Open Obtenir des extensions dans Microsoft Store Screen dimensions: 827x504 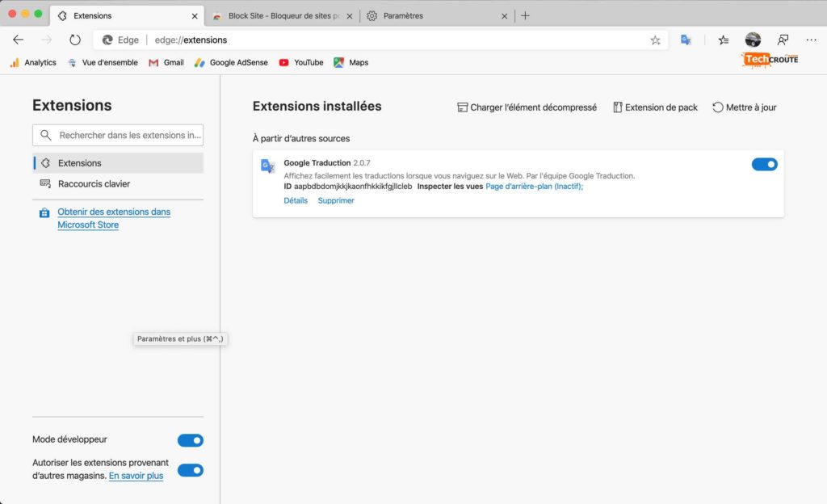click(114, 218)
